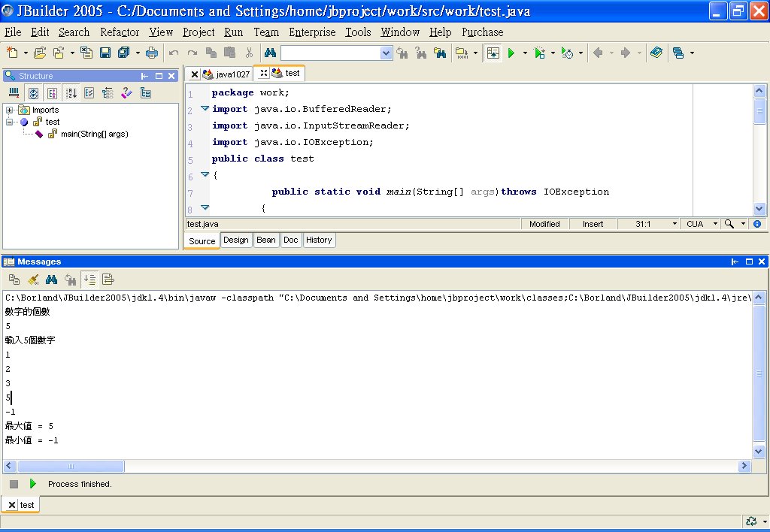This screenshot has height=532, width=770.
Task: Click the Debug project toolbar icon
Action: (539, 53)
